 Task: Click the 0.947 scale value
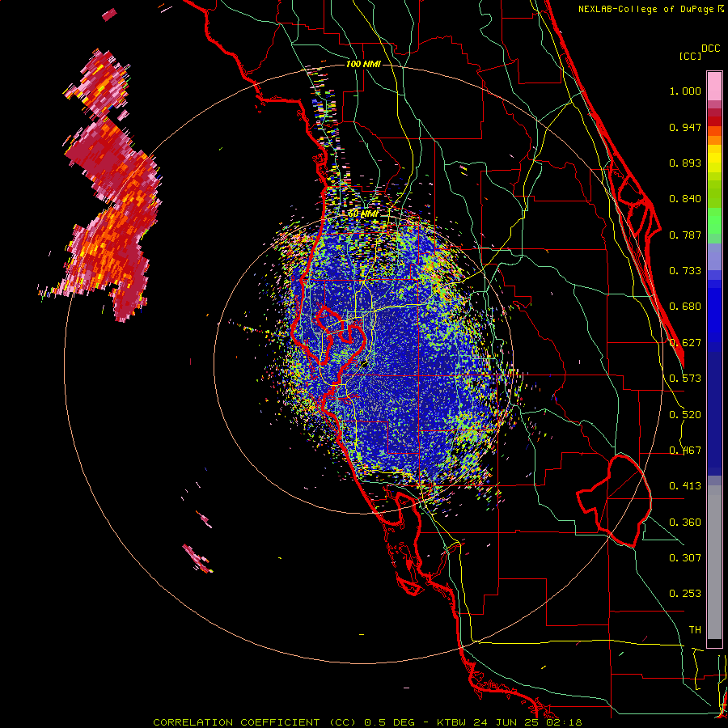coord(685,127)
